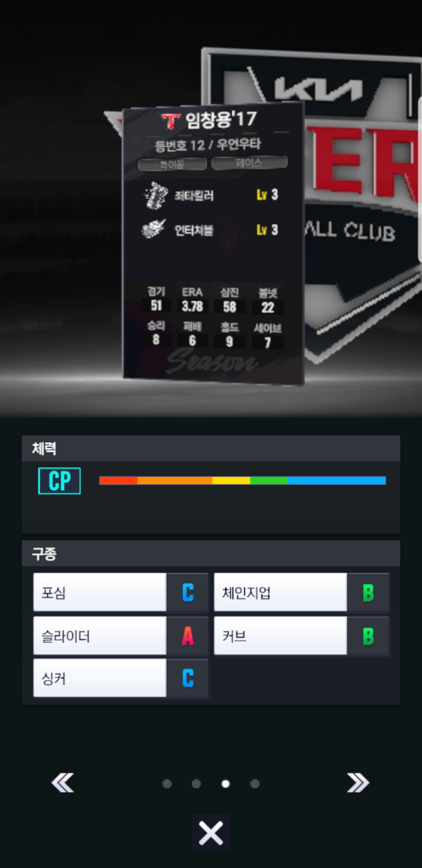Tap the 좌타킬러 skill icon

(156, 195)
